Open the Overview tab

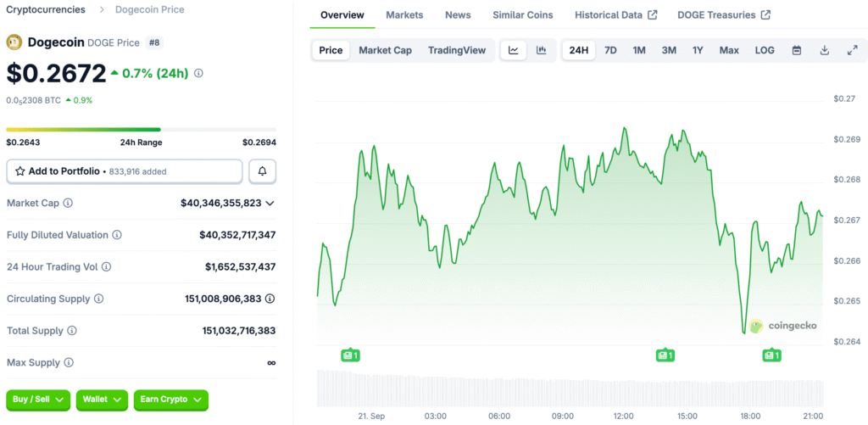tap(342, 15)
